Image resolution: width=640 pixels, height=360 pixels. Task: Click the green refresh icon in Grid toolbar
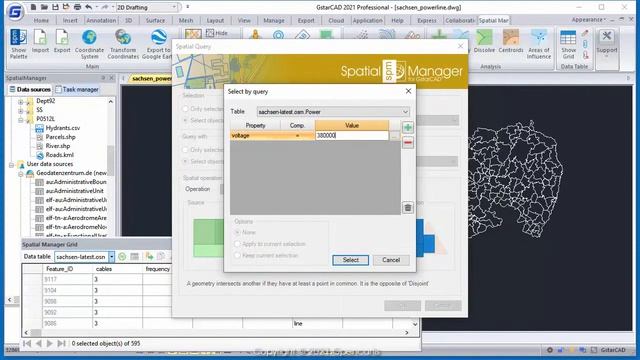point(122,256)
